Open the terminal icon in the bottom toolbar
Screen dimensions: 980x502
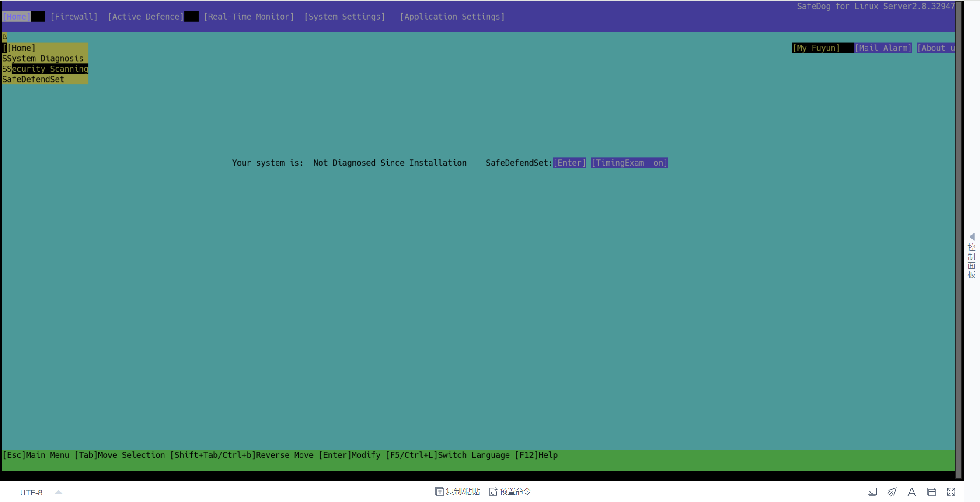[873, 492]
